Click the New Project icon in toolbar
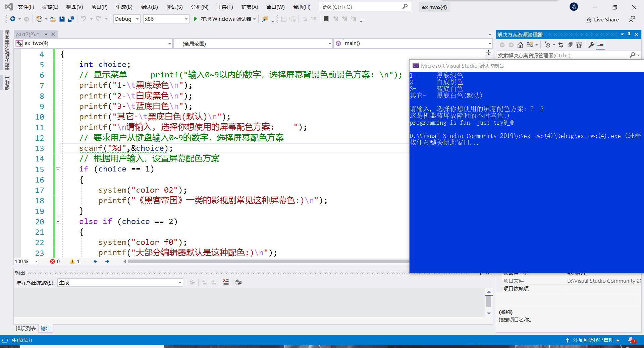The width and height of the screenshot is (644, 348). click(39, 19)
